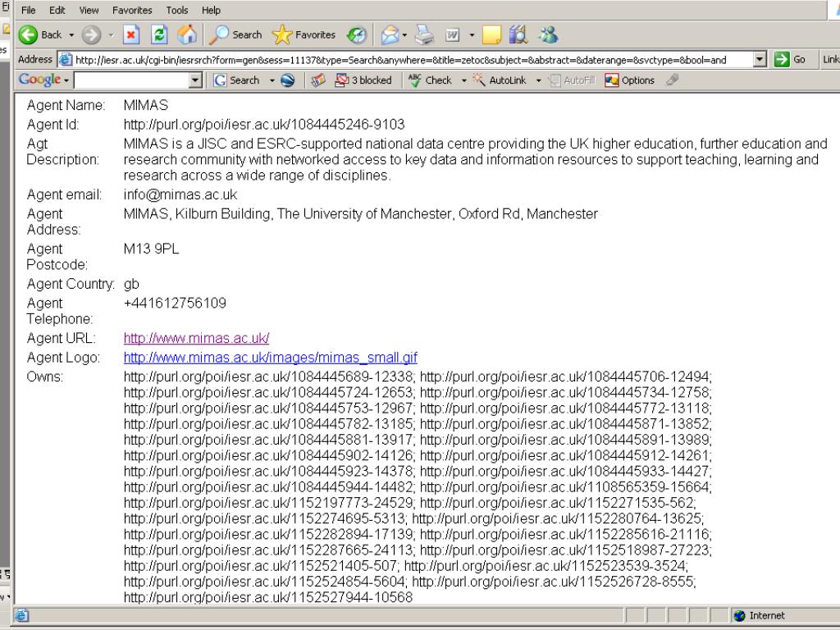The height and width of the screenshot is (630, 840).
Task: Click the status bar page icon
Action: tap(22, 615)
